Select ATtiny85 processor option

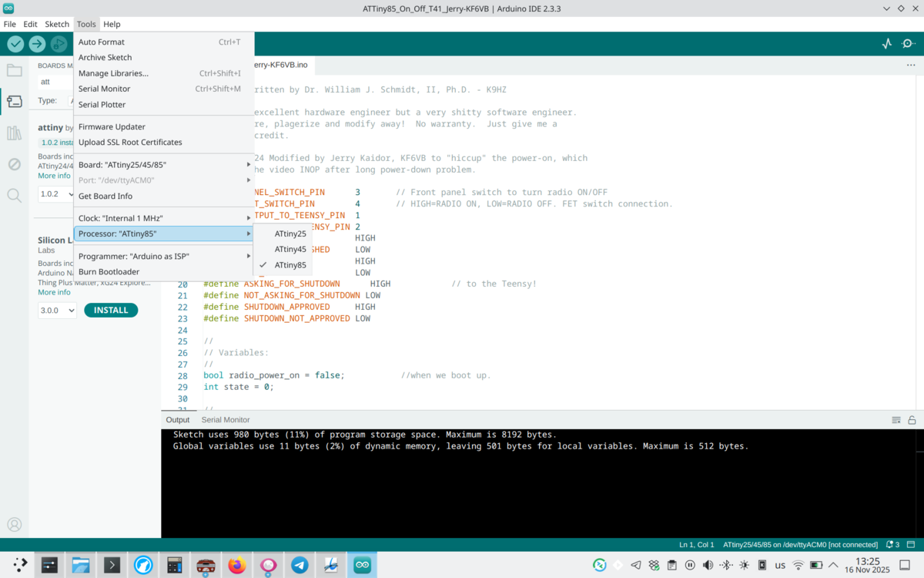(x=290, y=265)
